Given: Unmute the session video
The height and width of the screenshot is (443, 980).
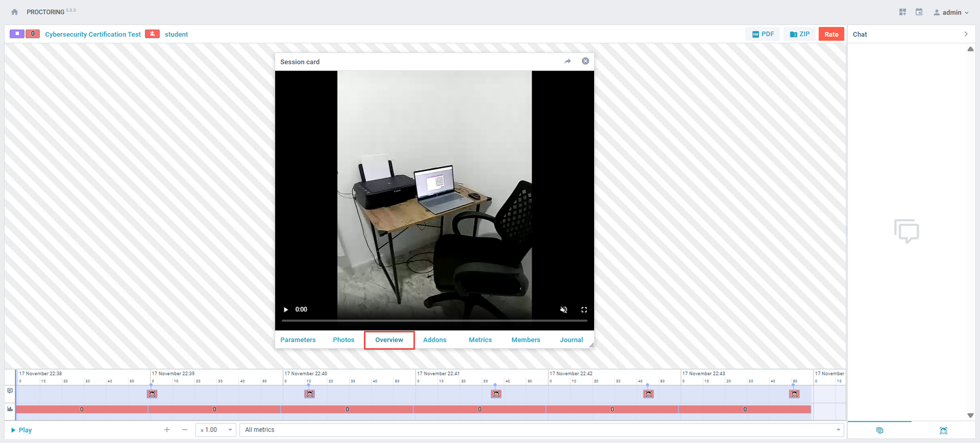Looking at the screenshot, I should click(563, 310).
